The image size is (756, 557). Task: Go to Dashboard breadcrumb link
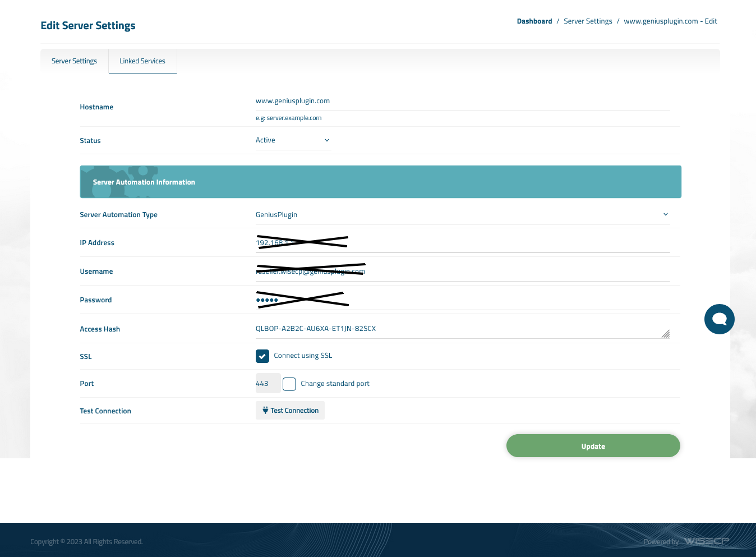click(x=534, y=21)
